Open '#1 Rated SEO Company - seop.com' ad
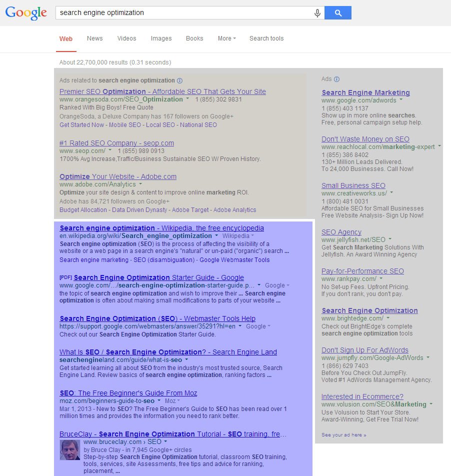 click(x=116, y=143)
